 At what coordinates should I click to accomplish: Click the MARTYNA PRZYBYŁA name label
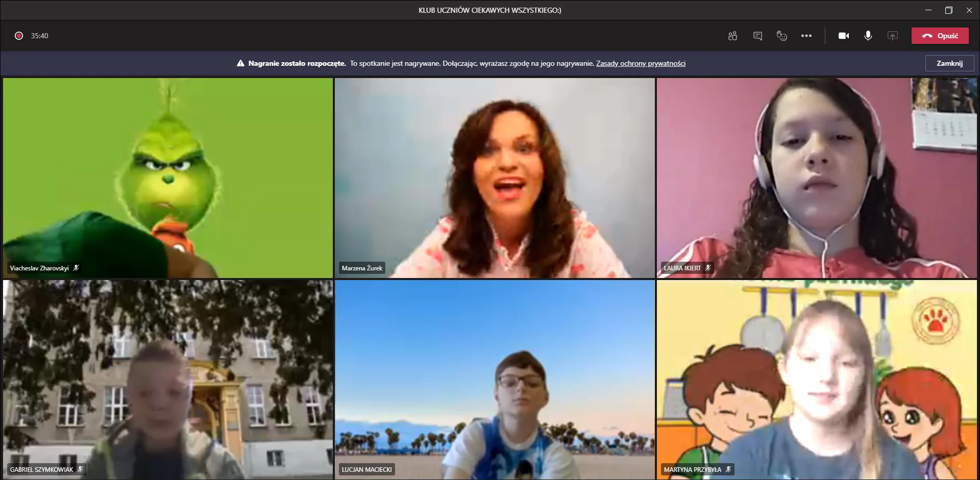[x=692, y=469]
